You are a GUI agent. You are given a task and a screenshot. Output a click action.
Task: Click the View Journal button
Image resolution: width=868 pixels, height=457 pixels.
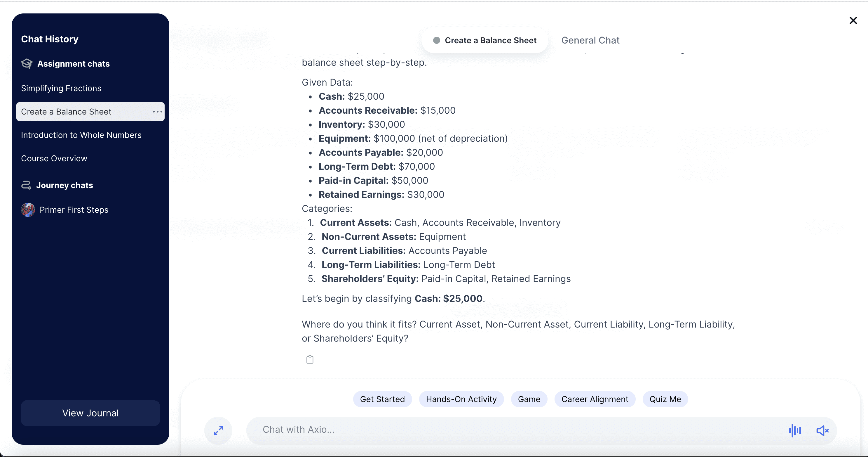coord(90,413)
